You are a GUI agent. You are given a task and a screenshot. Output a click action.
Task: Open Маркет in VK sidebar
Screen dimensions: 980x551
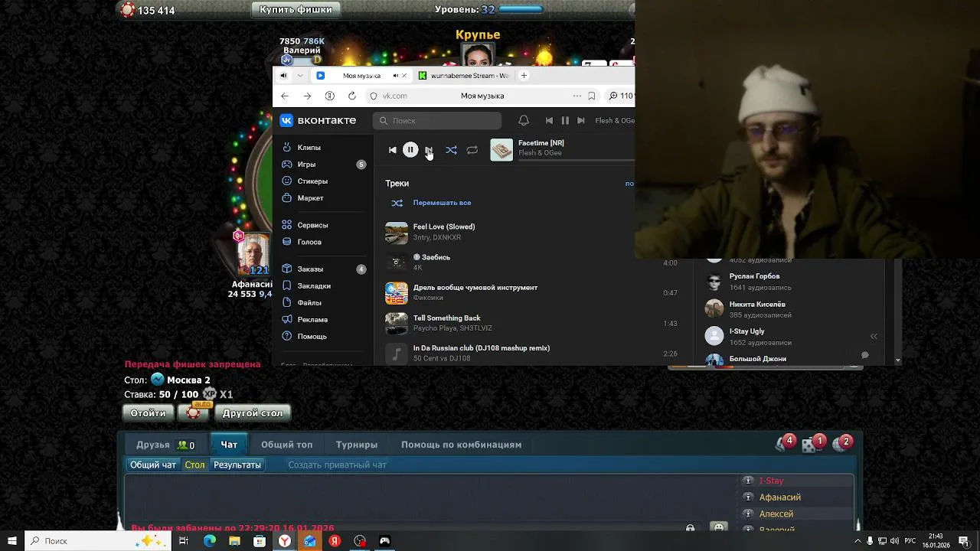pyautogui.click(x=310, y=198)
